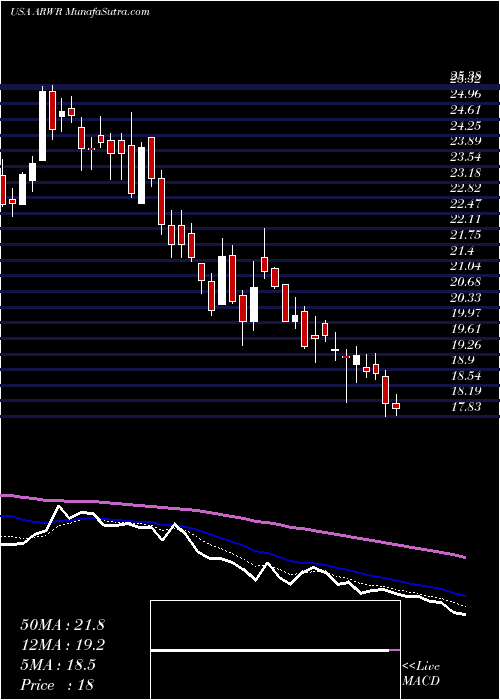500x700 pixels.
Task: Click the 5MA : 18.5 readout
Action: (x=58, y=665)
